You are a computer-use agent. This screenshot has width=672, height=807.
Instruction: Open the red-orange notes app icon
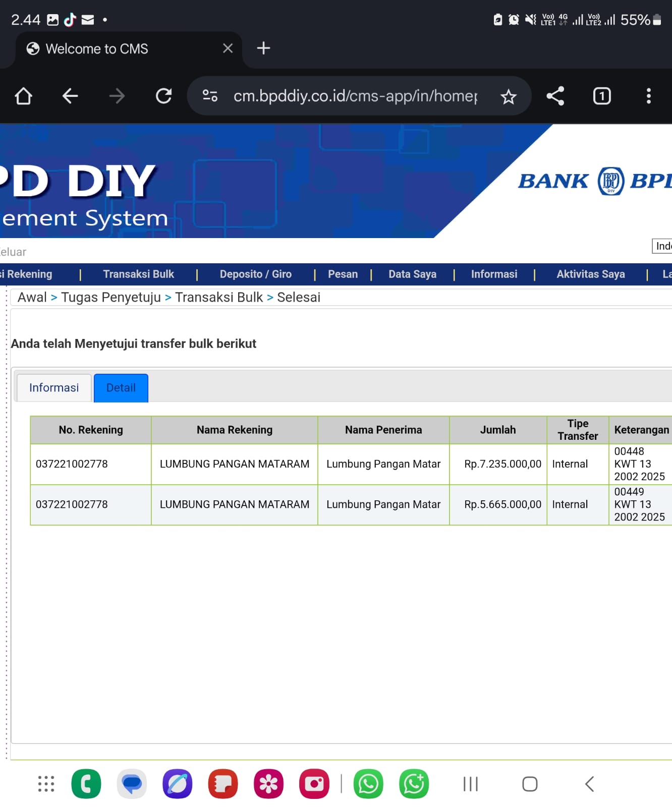click(x=223, y=784)
